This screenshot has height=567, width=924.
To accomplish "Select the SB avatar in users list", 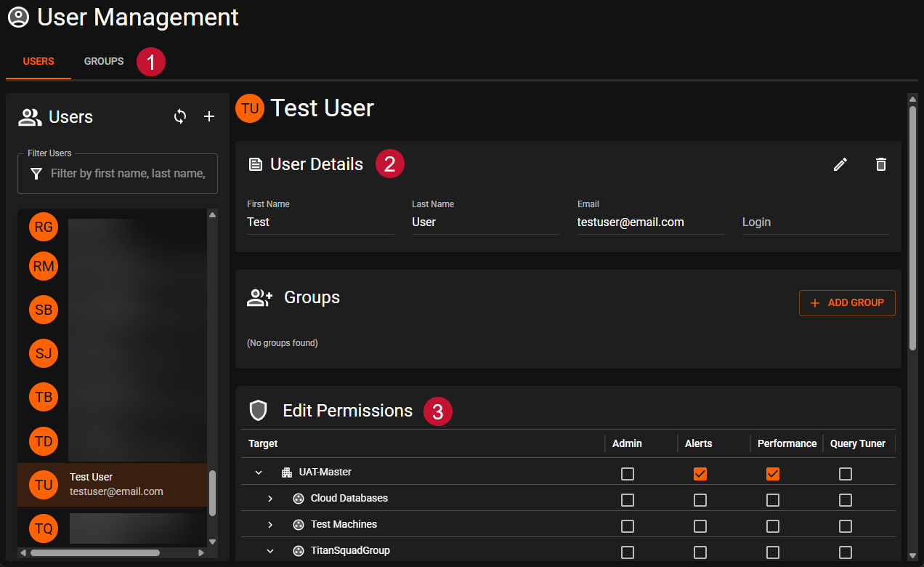I will pos(44,310).
